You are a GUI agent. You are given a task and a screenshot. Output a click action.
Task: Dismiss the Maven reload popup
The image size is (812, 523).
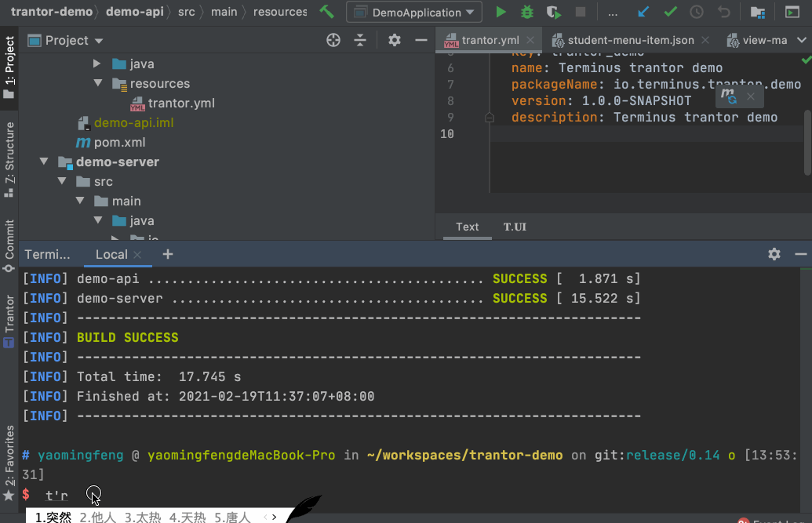[x=750, y=96]
